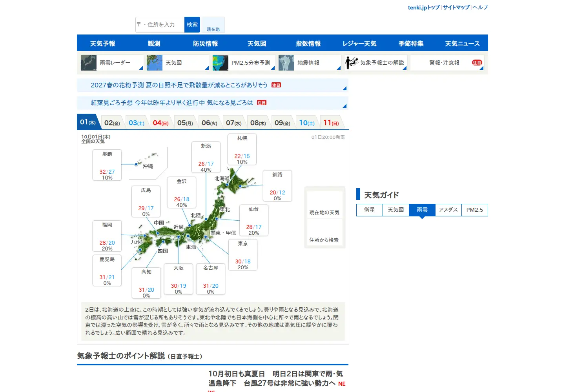Image resolution: width=565 pixels, height=392 pixels.
Task: Open the 10月初日も真夏日 forecaster article headline
Action: tap(275, 379)
